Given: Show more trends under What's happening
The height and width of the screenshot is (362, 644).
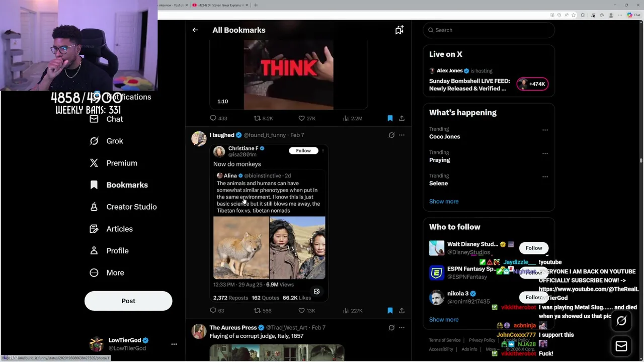Looking at the screenshot, I should [x=444, y=202].
